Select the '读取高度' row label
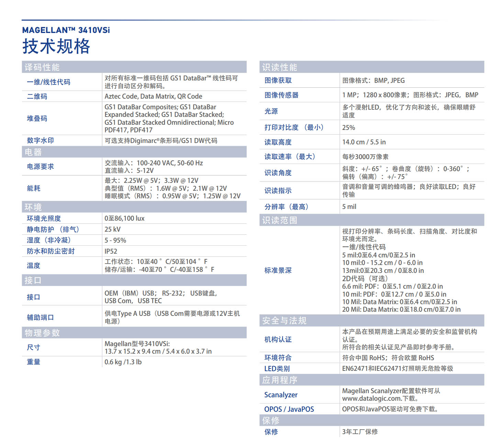The image size is (504, 443). (278, 142)
